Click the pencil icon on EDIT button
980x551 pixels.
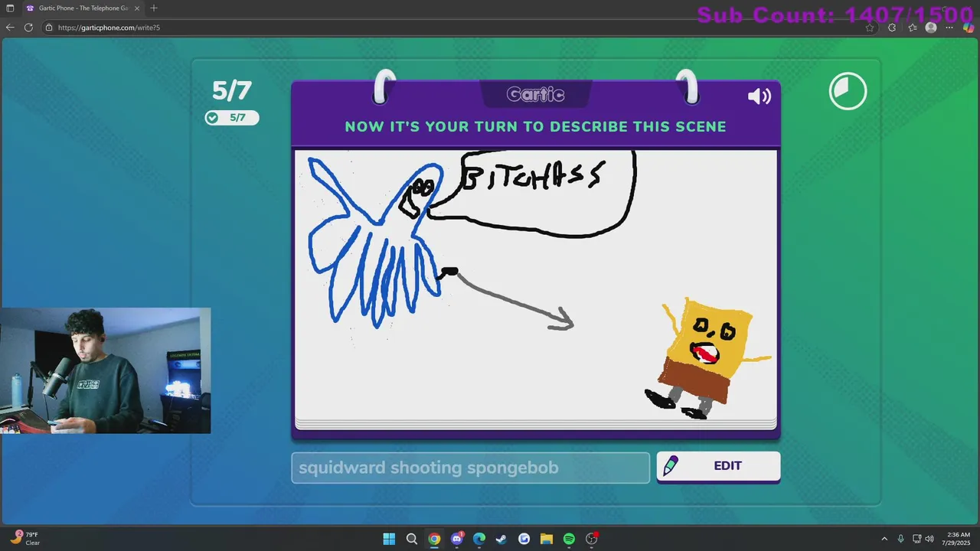[671, 466]
